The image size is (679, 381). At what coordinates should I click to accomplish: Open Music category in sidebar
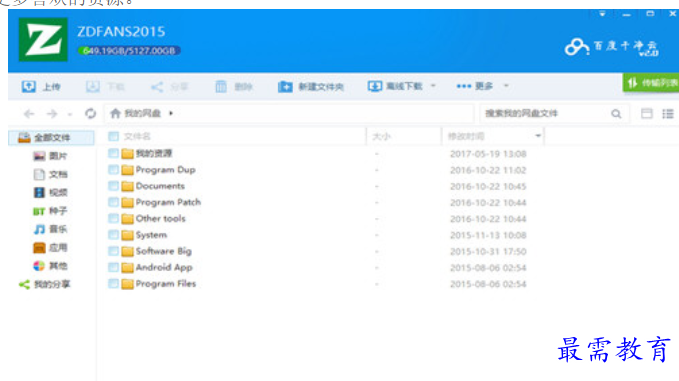click(x=51, y=229)
